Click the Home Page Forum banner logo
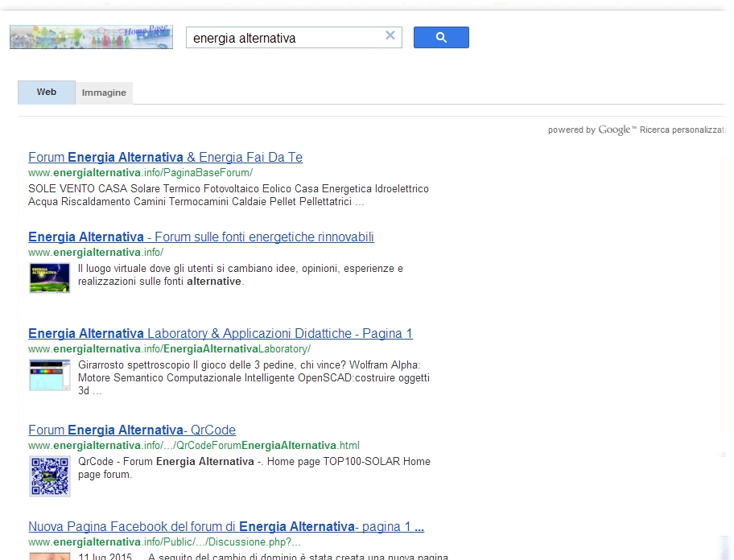Image resolution: width=734 pixels, height=560 pixels. (91, 37)
